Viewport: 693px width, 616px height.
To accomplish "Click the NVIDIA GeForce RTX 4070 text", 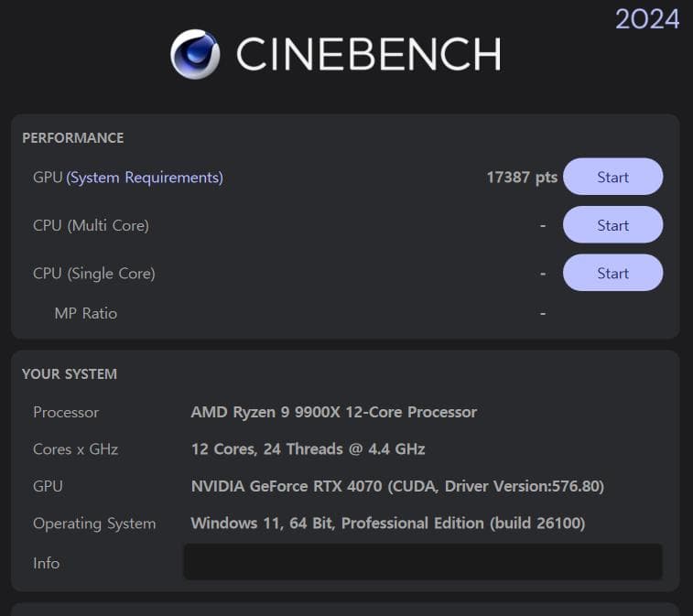I will 397,486.
